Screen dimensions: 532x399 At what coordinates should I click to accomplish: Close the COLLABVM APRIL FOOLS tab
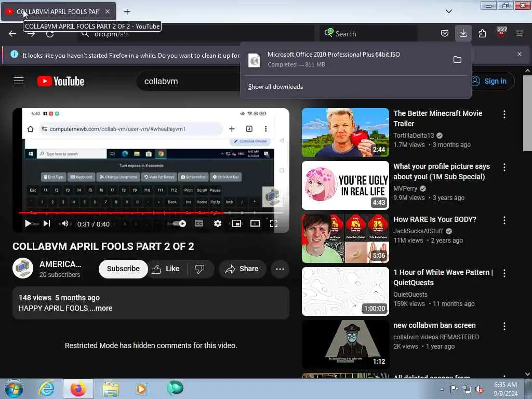pos(107,11)
